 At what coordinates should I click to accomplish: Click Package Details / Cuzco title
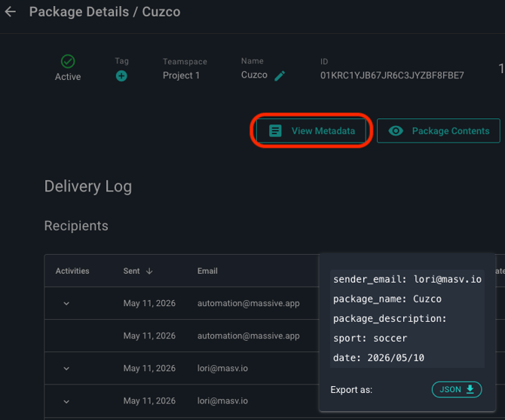pyautogui.click(x=105, y=12)
